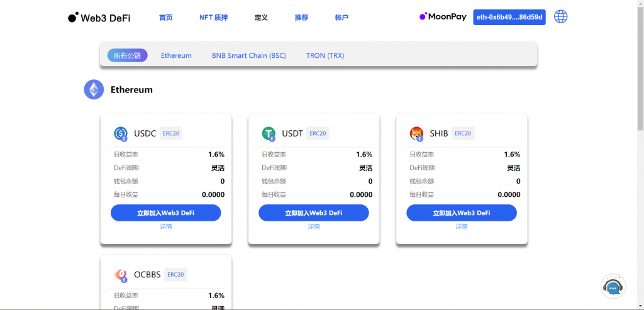Click the ERC20 tag on SHIB card
The image size is (644, 310).
click(x=463, y=133)
